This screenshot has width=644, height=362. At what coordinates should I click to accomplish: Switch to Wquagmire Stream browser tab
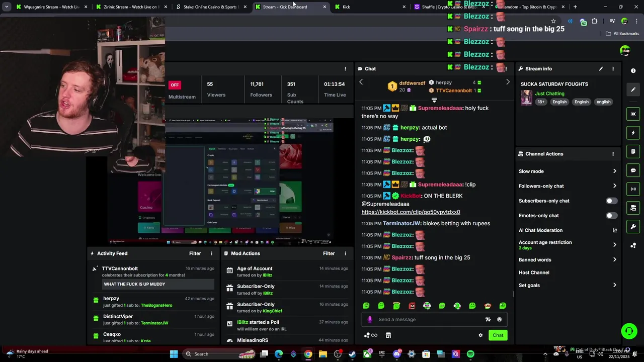point(51,7)
